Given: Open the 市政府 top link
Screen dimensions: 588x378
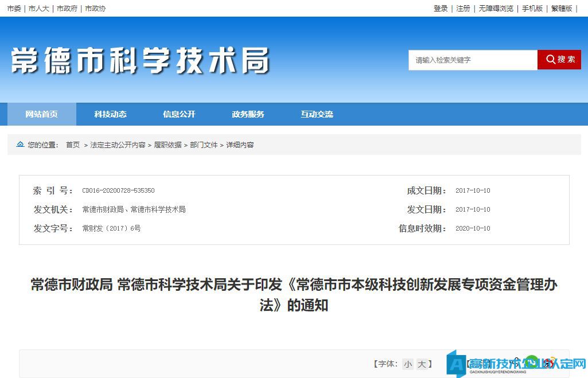Looking at the screenshot, I should [67, 8].
